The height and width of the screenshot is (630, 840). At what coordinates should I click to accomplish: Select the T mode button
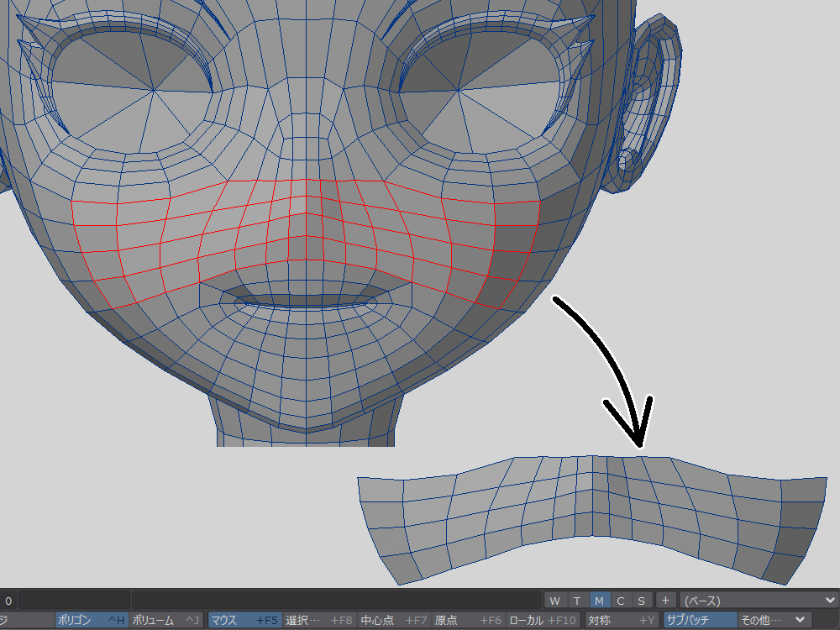pyautogui.click(x=576, y=601)
